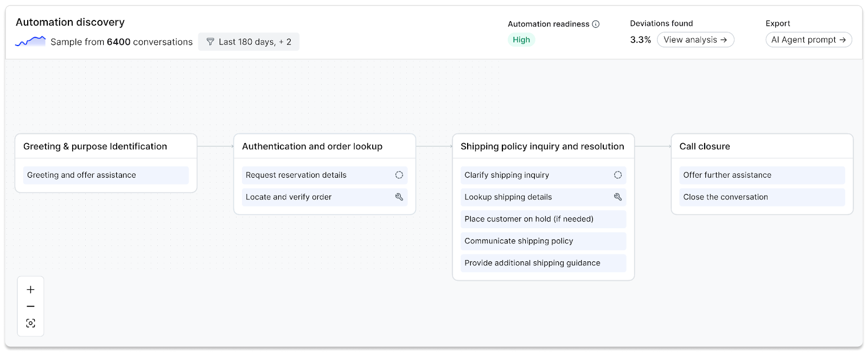Click the conversations sparkline chart icon

coord(30,41)
